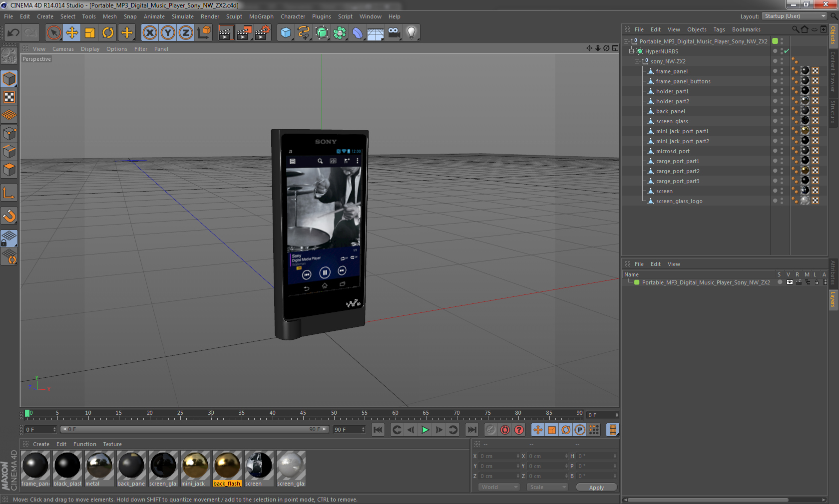Open the spline tools icon

304,33
